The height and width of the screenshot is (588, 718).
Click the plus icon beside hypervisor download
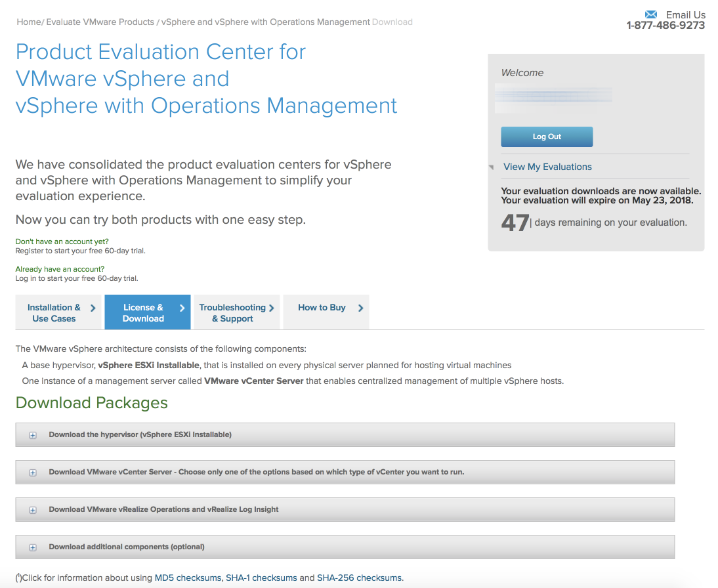(33, 435)
